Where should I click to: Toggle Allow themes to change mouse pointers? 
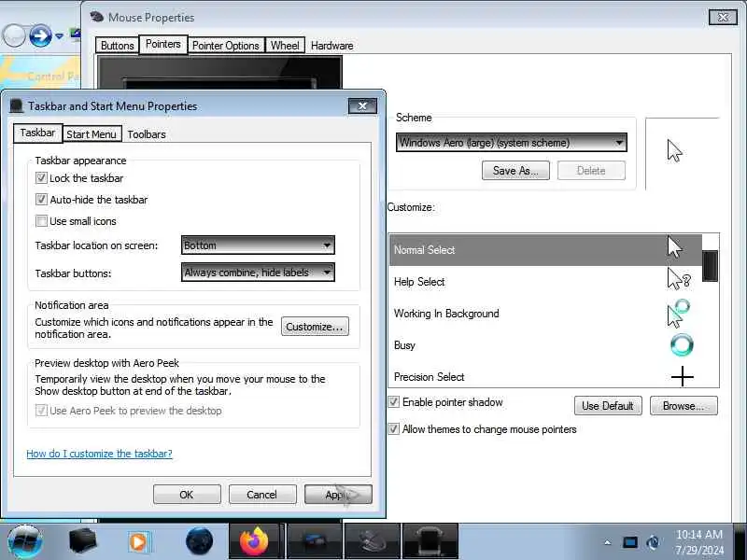coord(393,429)
